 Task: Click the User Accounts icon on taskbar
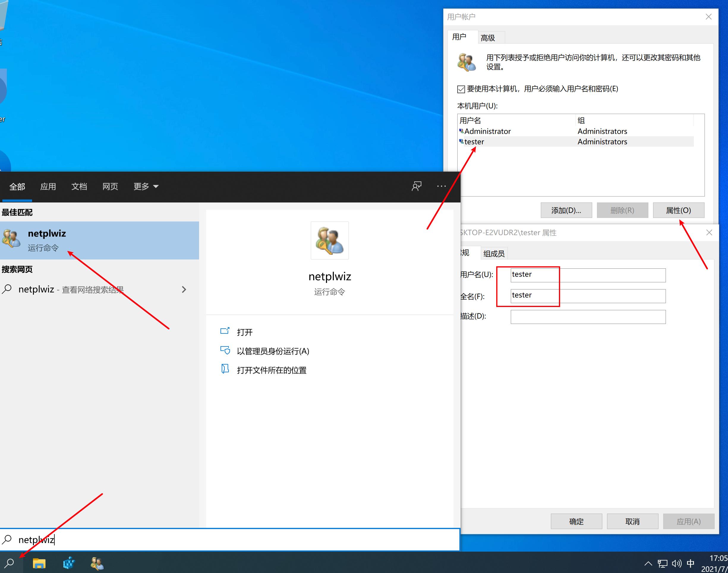[97, 563]
